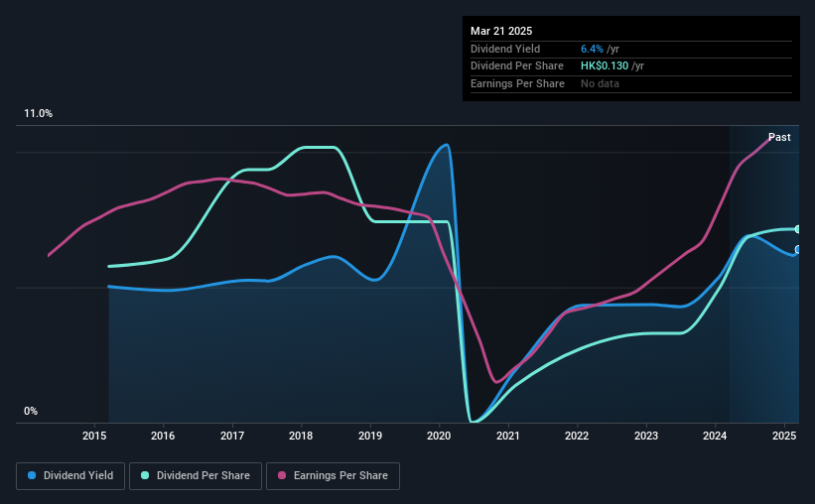Click the 11.0% y-axis label
The height and width of the screenshot is (504, 815).
click(38, 114)
